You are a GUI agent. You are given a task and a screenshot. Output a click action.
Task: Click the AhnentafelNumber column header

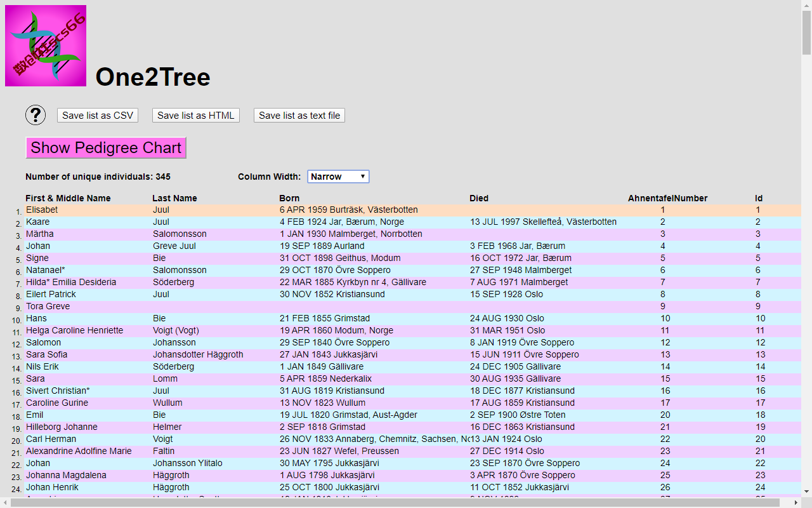(667, 198)
